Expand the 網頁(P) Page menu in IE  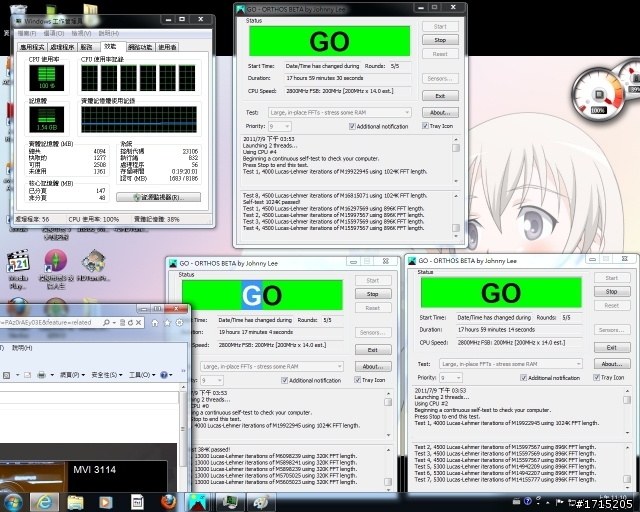point(72,374)
